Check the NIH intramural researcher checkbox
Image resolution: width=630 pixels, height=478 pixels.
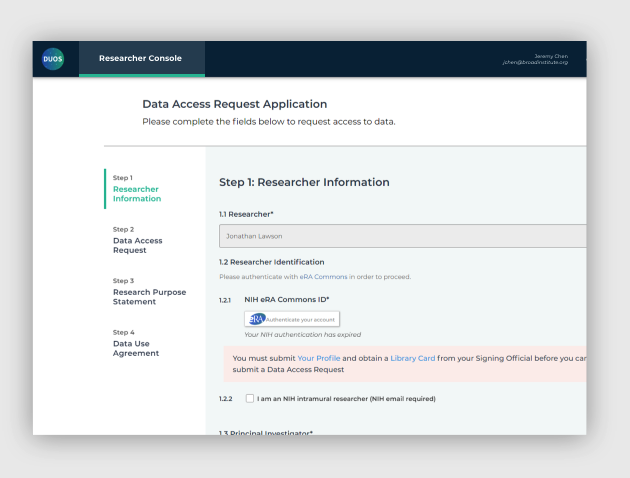click(x=250, y=399)
